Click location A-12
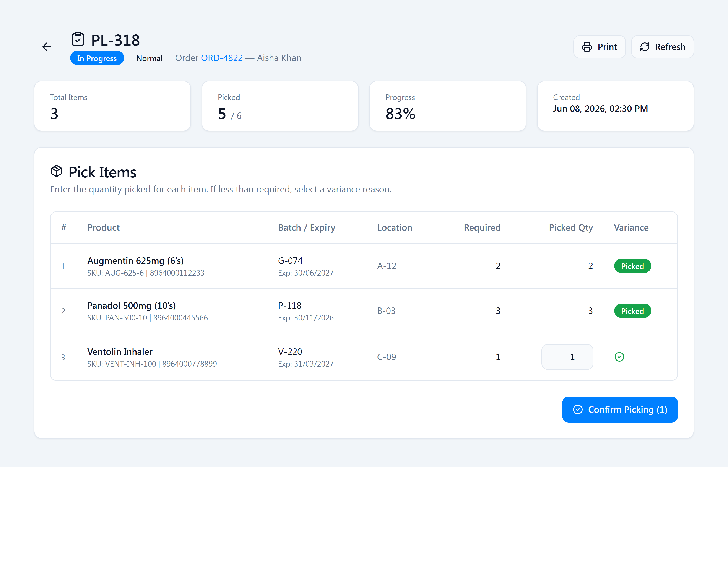 pyautogui.click(x=387, y=266)
